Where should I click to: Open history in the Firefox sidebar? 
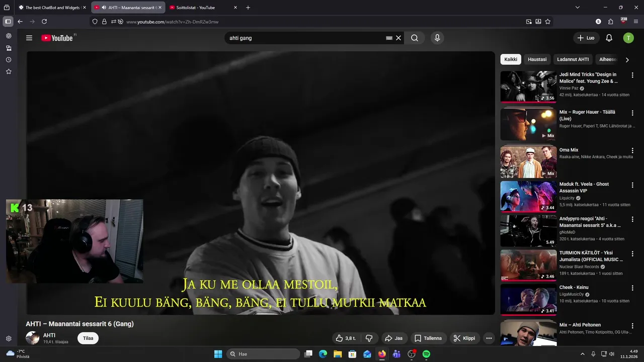(9, 60)
